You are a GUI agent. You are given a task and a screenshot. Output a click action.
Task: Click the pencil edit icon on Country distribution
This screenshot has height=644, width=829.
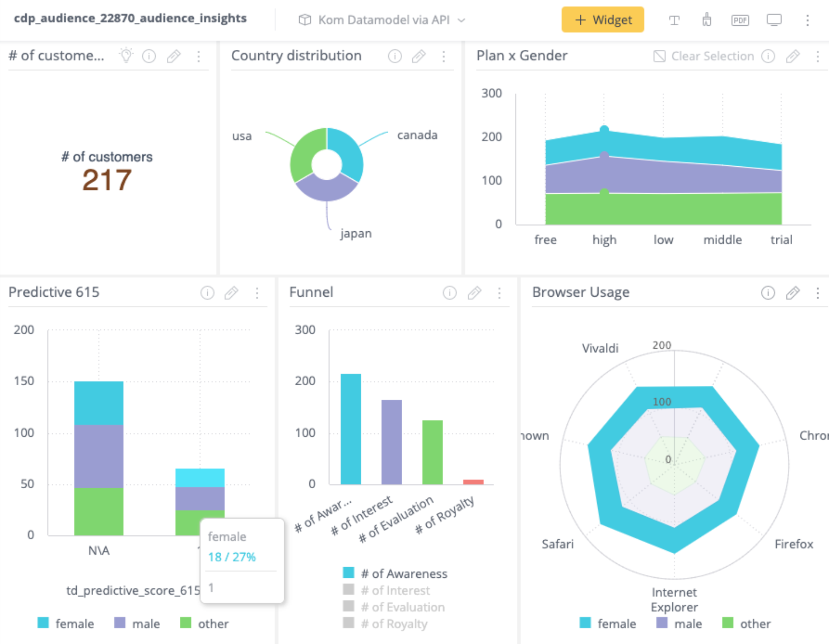tap(418, 56)
